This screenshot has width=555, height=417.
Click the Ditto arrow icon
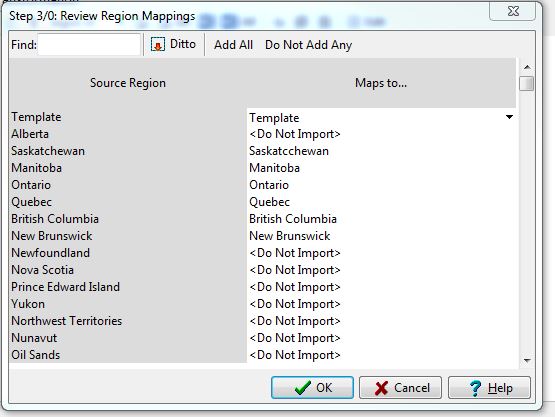pos(158,45)
